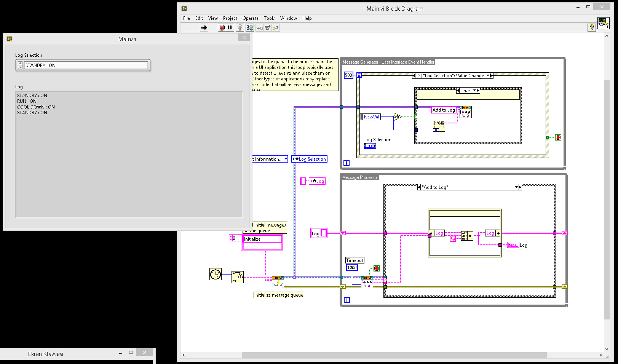Toggle Retain Wire Values icon

(249, 27)
